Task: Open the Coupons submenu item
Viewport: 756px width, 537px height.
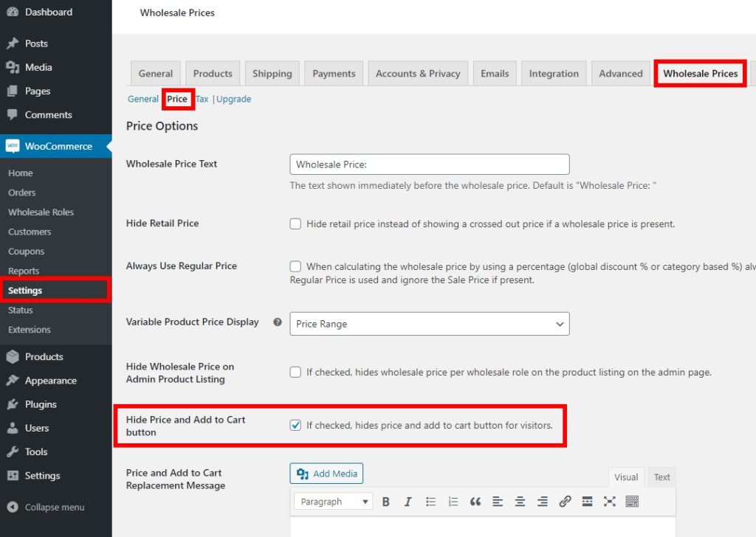Action: pos(26,252)
